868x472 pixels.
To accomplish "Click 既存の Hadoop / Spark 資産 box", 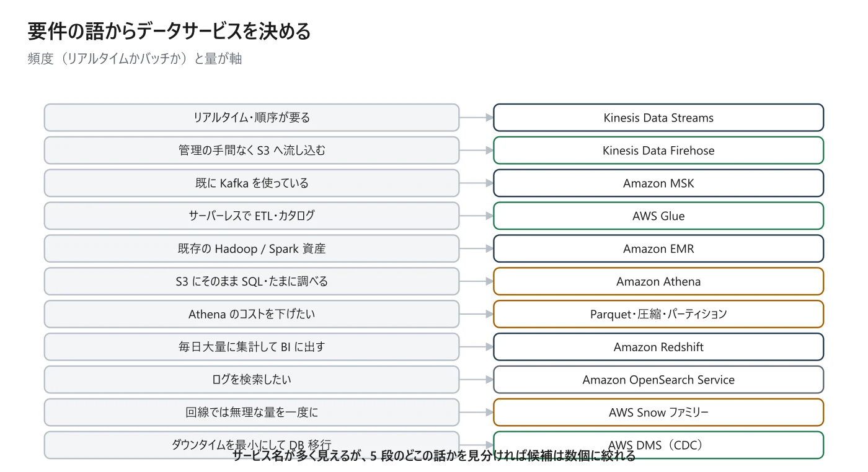I will point(252,249).
